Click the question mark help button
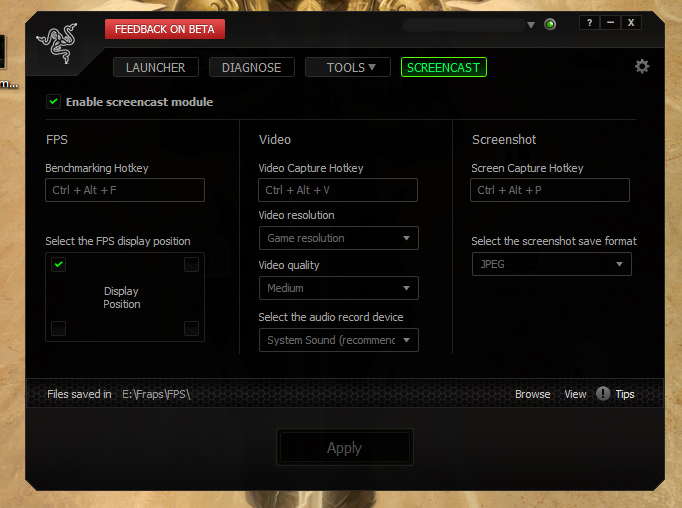 pos(590,23)
